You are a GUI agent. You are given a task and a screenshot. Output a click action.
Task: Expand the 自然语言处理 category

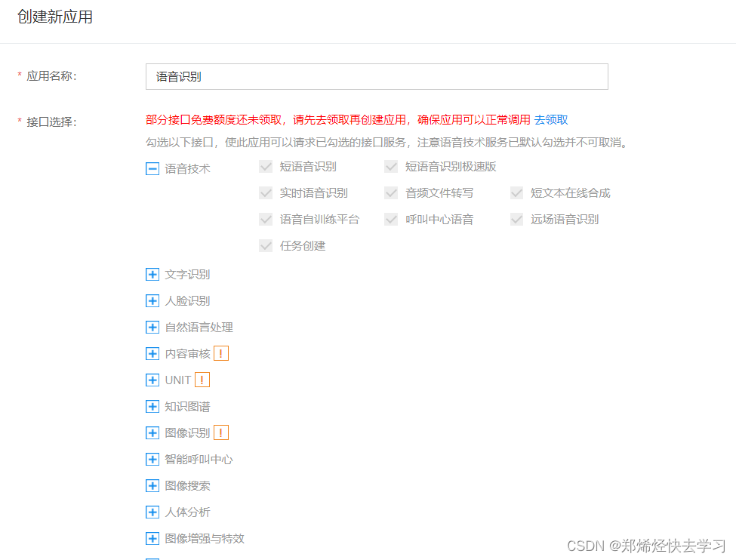tap(152, 328)
